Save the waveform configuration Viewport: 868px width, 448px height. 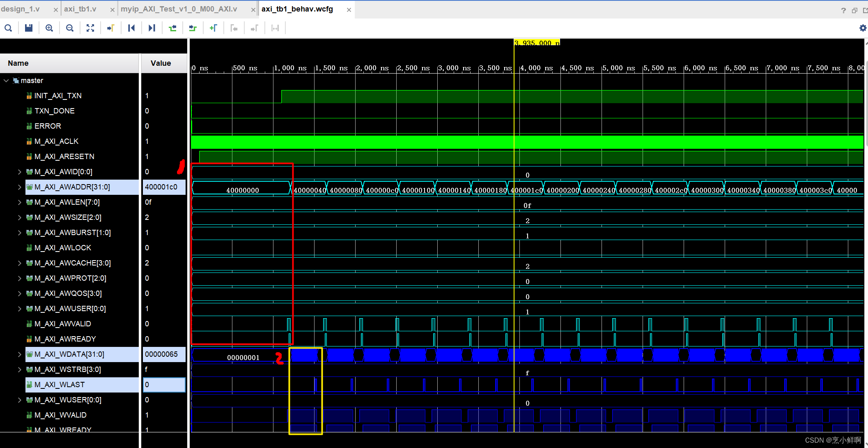[x=29, y=28]
